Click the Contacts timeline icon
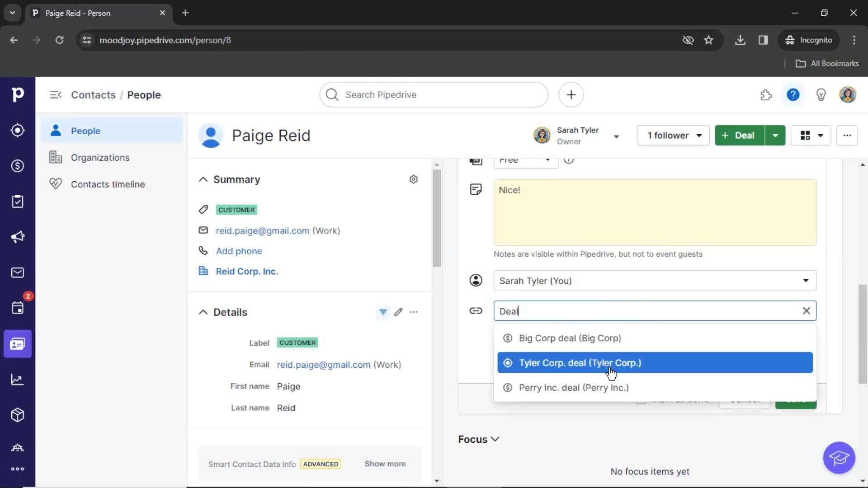Image resolution: width=868 pixels, height=488 pixels. point(56,183)
